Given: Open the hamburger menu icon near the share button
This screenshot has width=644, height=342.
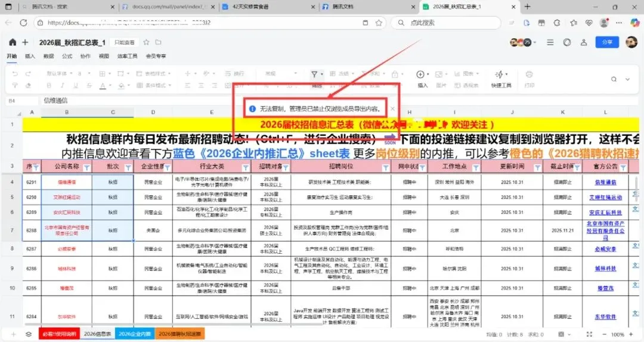Looking at the screenshot, I should (x=550, y=42).
